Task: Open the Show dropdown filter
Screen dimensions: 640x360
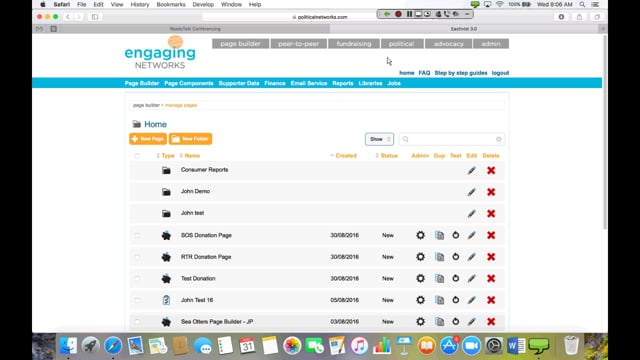Action: point(379,139)
